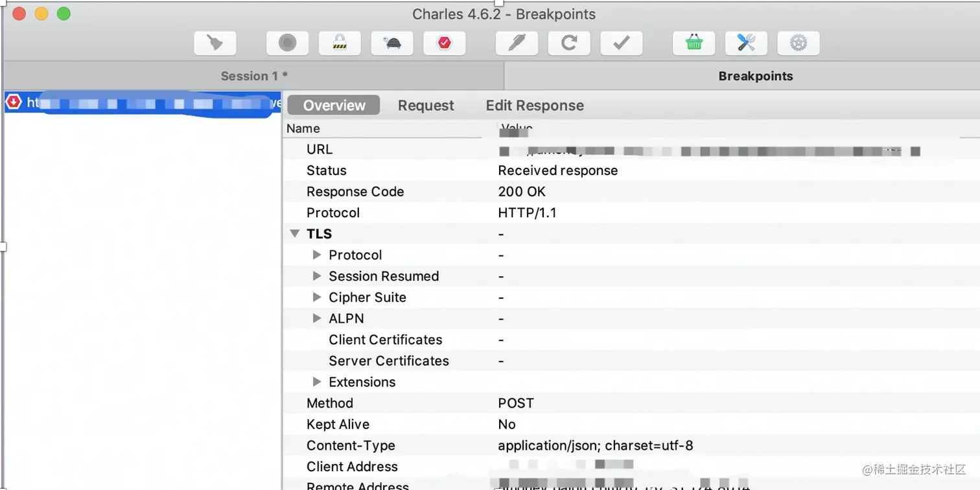980x490 pixels.
Task: Open the Edit Response tab
Action: [x=535, y=105]
